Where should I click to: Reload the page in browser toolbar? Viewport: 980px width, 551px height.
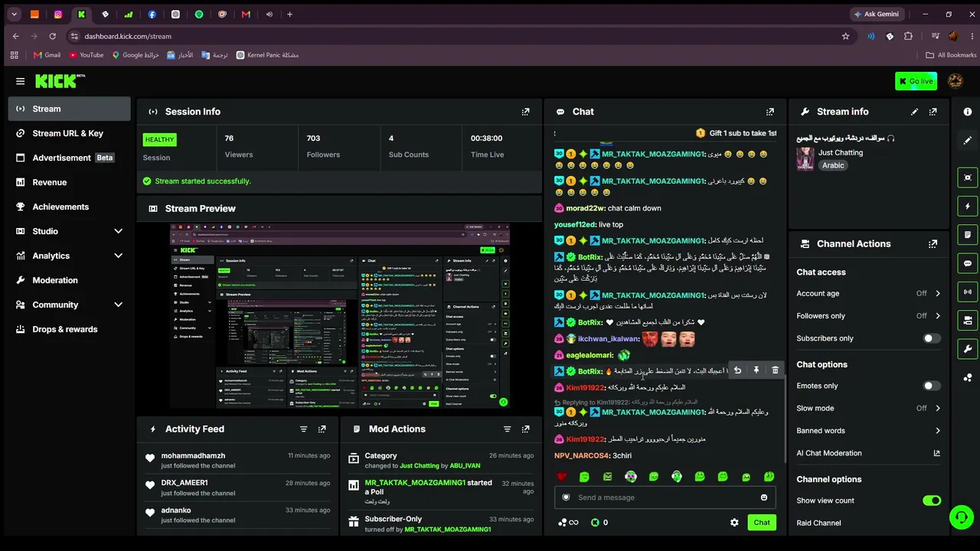[x=52, y=36]
